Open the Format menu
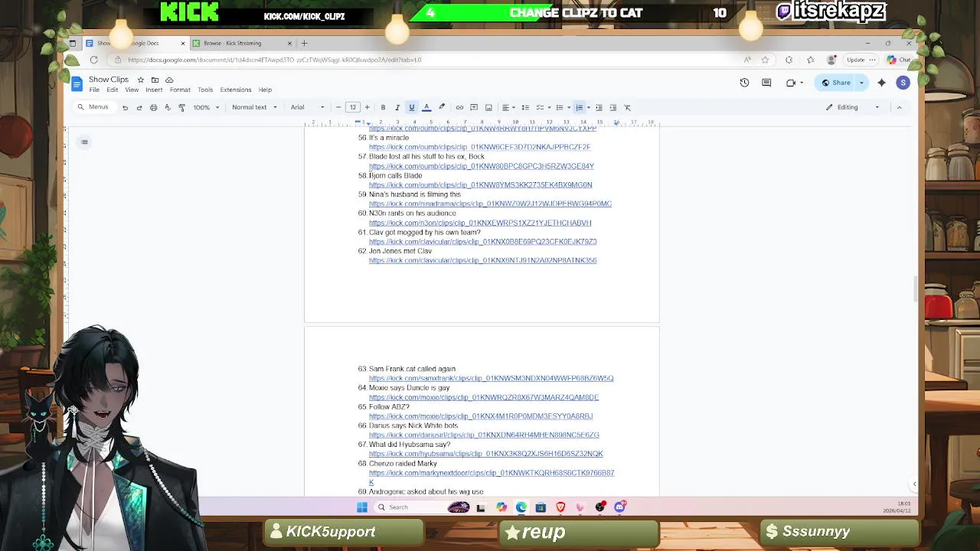 [x=180, y=90]
